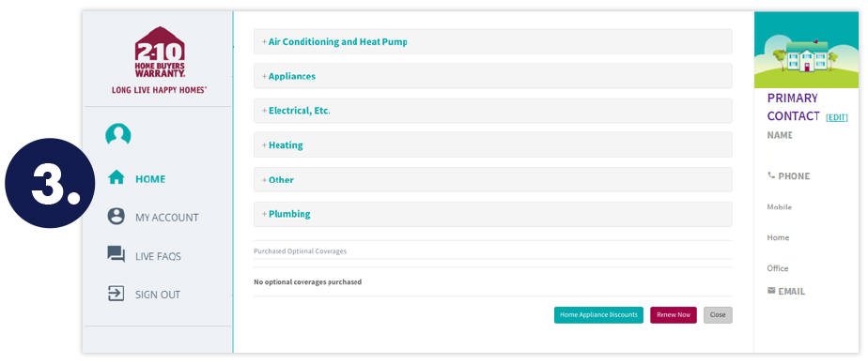This screenshot has width=868, height=364.
Task: Click the phone handset icon
Action: [x=771, y=175]
